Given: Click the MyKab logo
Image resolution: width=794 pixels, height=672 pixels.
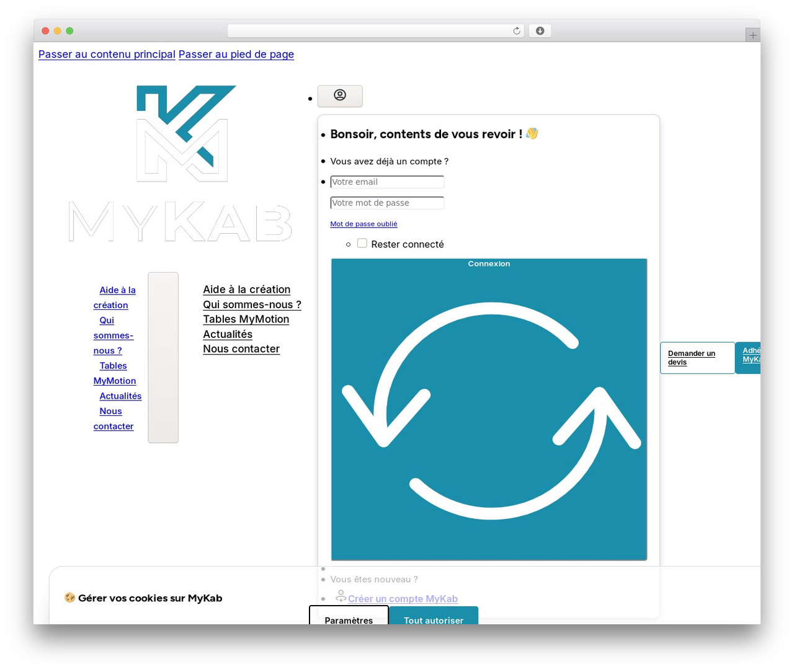Looking at the screenshot, I should click(181, 164).
